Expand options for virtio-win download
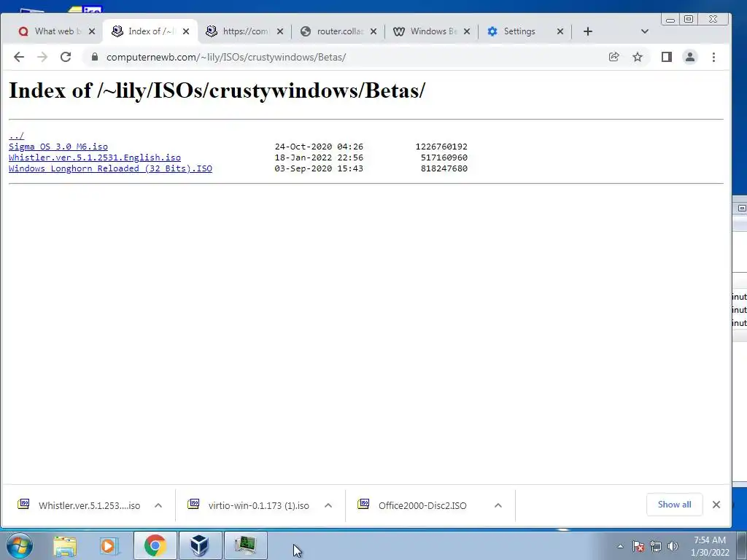 coord(328,506)
